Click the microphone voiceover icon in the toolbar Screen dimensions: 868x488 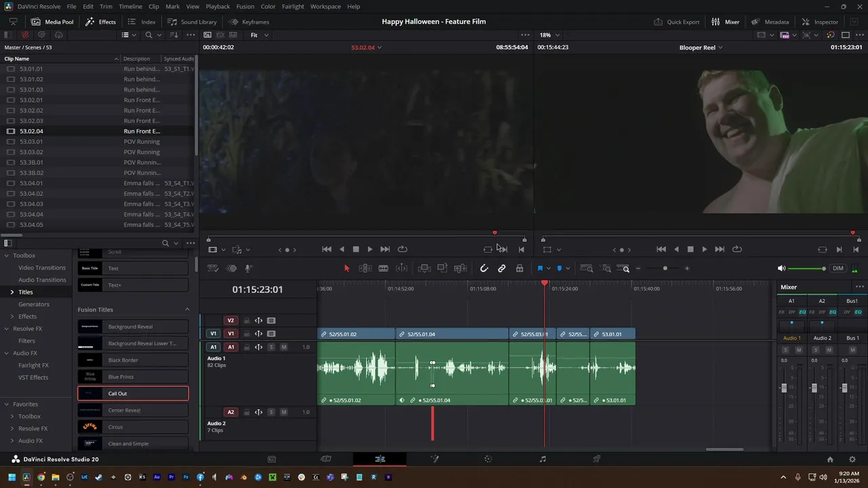(x=248, y=268)
